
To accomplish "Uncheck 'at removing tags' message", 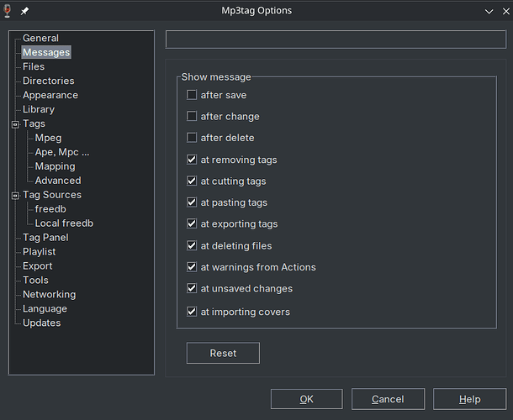I will pos(192,160).
